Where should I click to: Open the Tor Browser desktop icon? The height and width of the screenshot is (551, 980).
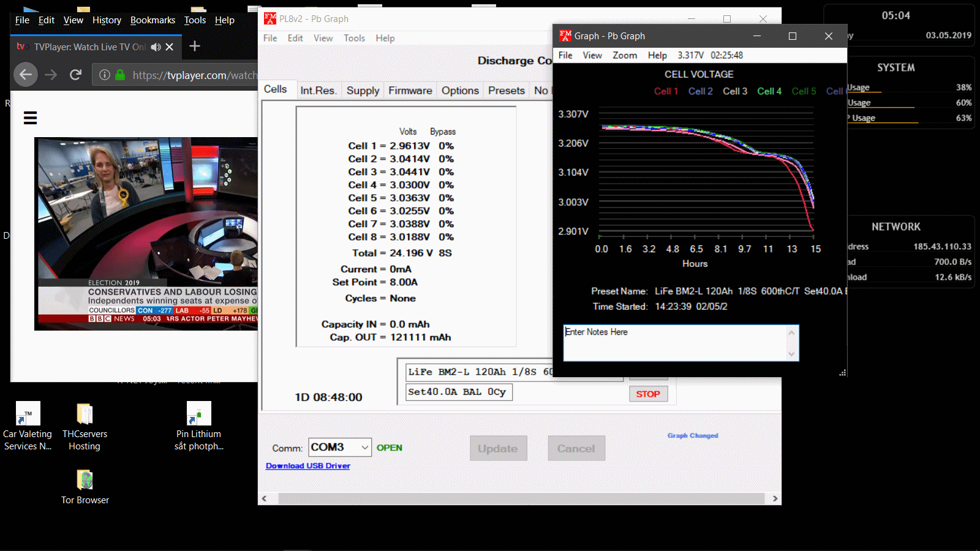pos(85,481)
